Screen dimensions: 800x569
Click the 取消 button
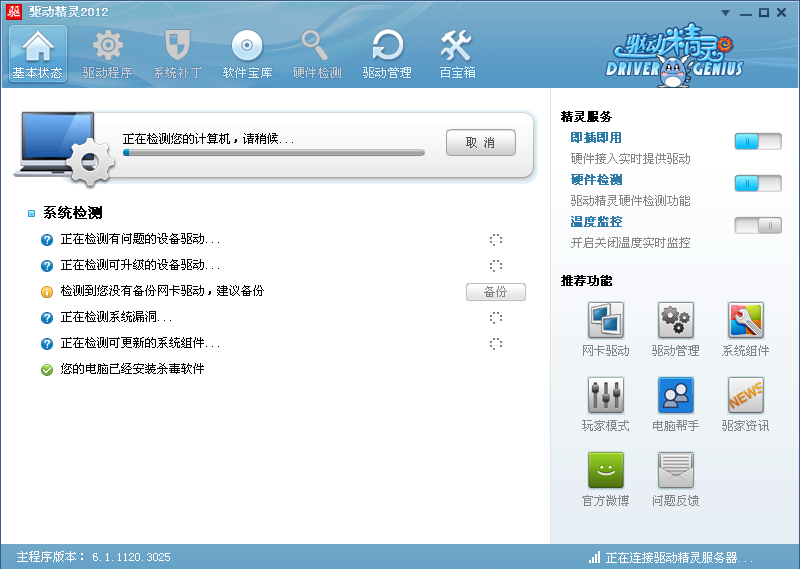point(481,142)
